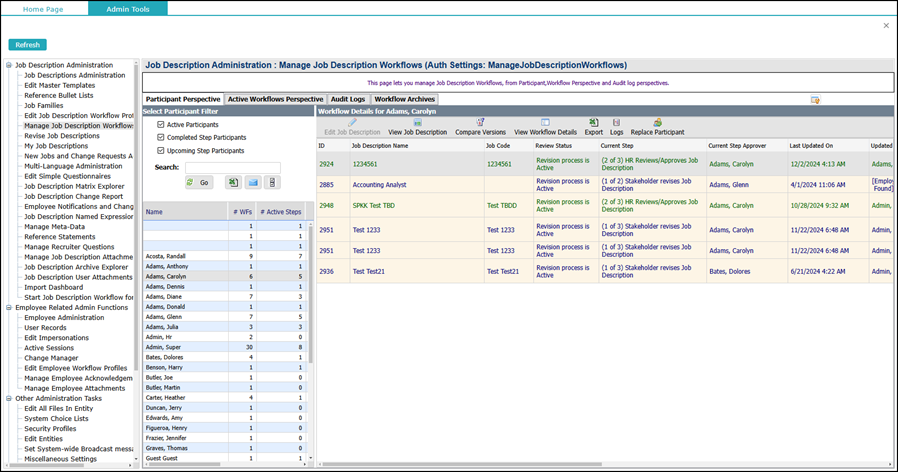Click the Refresh button
The width and height of the screenshot is (899, 472).
click(28, 45)
